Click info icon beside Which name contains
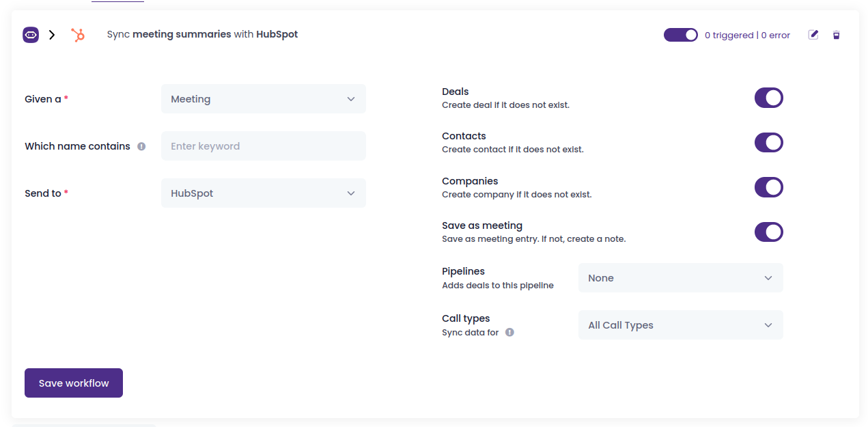Screen dimensions: 868x427 [x=141, y=146]
